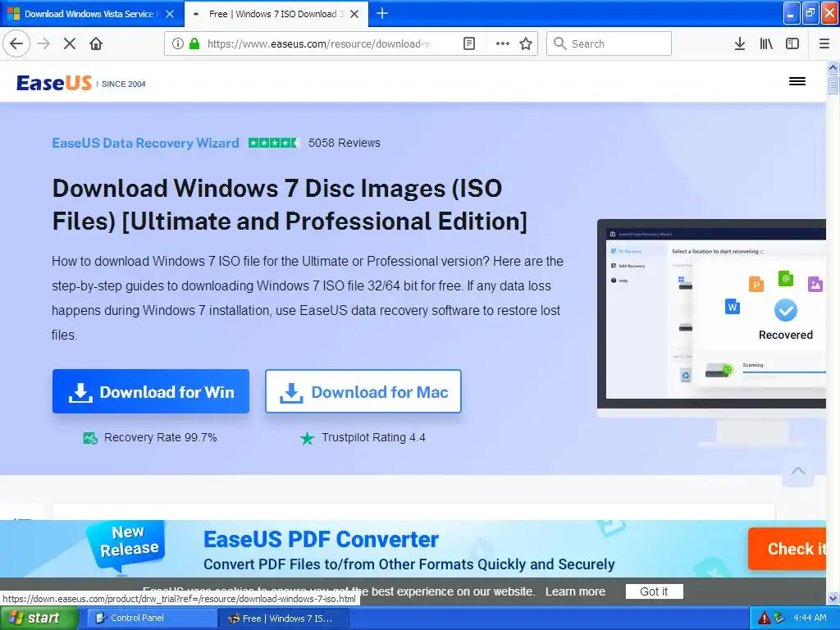The width and height of the screenshot is (840, 630).
Task: Show site information icon in address bar
Action: [178, 43]
